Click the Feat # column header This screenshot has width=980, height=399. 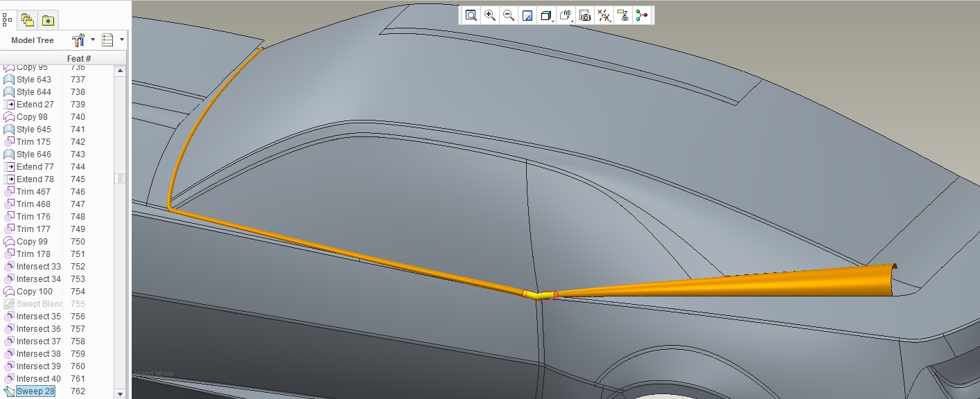[79, 59]
